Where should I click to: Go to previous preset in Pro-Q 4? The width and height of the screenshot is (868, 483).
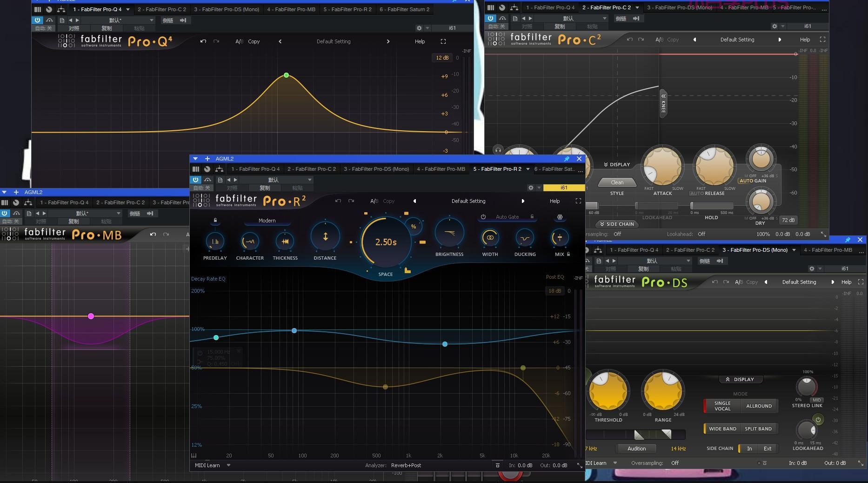click(280, 41)
